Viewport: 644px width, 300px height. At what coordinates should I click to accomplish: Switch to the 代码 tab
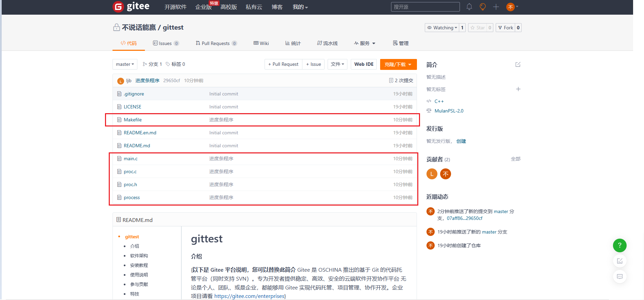(129, 43)
